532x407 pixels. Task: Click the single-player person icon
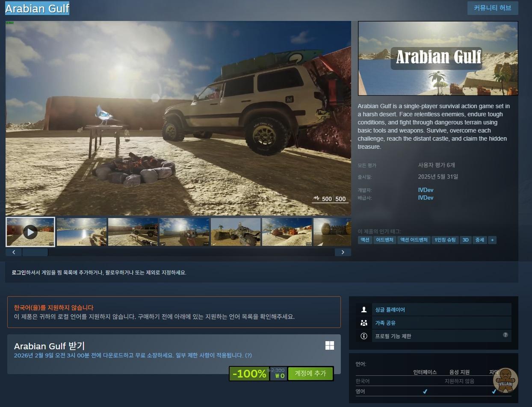tap(364, 310)
